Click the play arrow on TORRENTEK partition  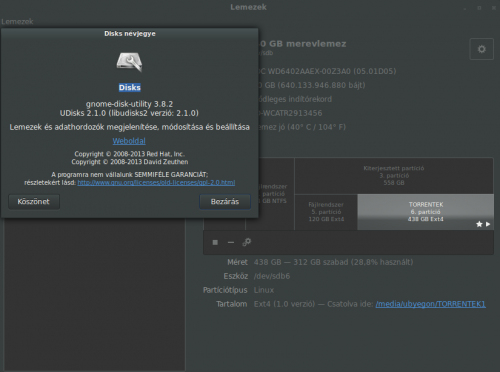click(488, 224)
